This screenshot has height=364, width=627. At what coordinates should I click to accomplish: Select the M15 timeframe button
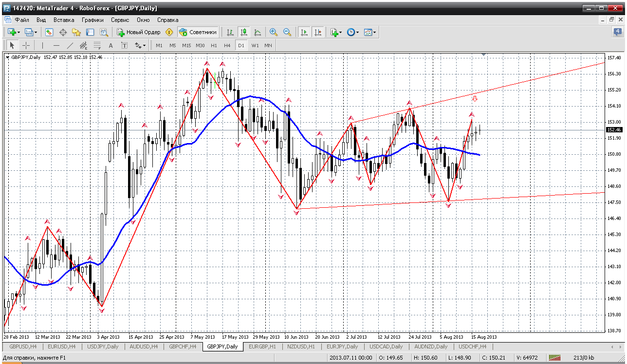(186, 45)
